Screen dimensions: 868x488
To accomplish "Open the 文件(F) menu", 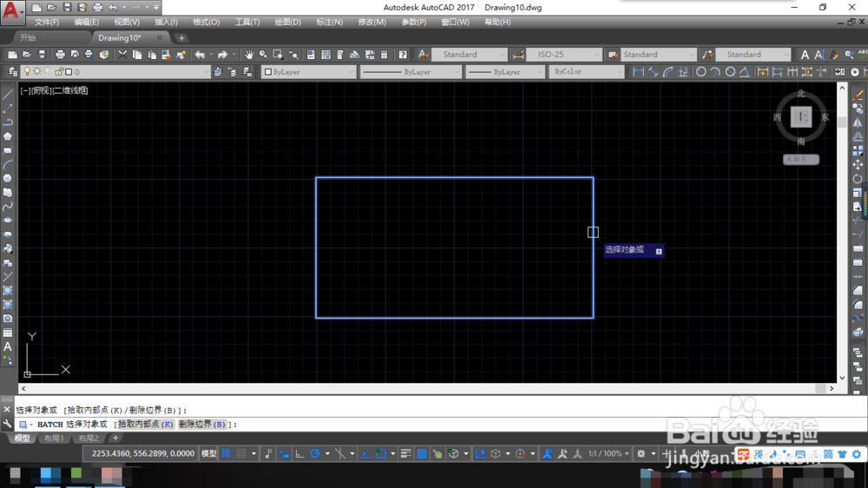I will [x=47, y=23].
